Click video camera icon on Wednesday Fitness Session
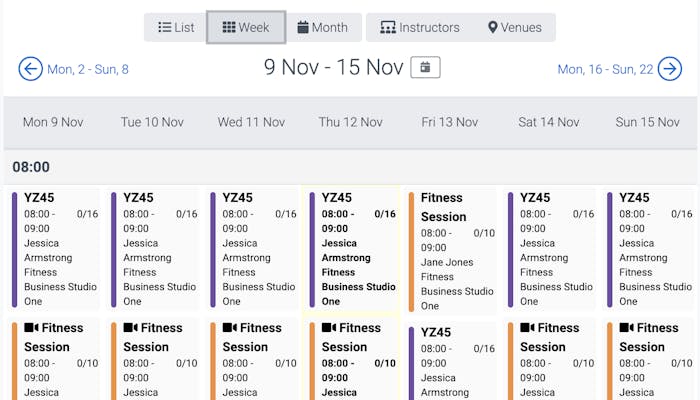Image resolution: width=700 pixels, height=400 pixels. [229, 328]
